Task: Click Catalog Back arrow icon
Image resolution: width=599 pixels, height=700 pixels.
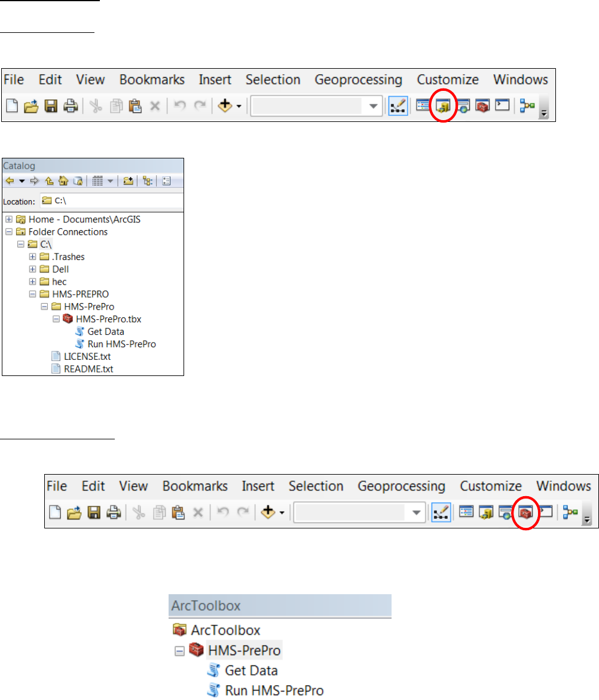Action: pyautogui.click(x=10, y=181)
